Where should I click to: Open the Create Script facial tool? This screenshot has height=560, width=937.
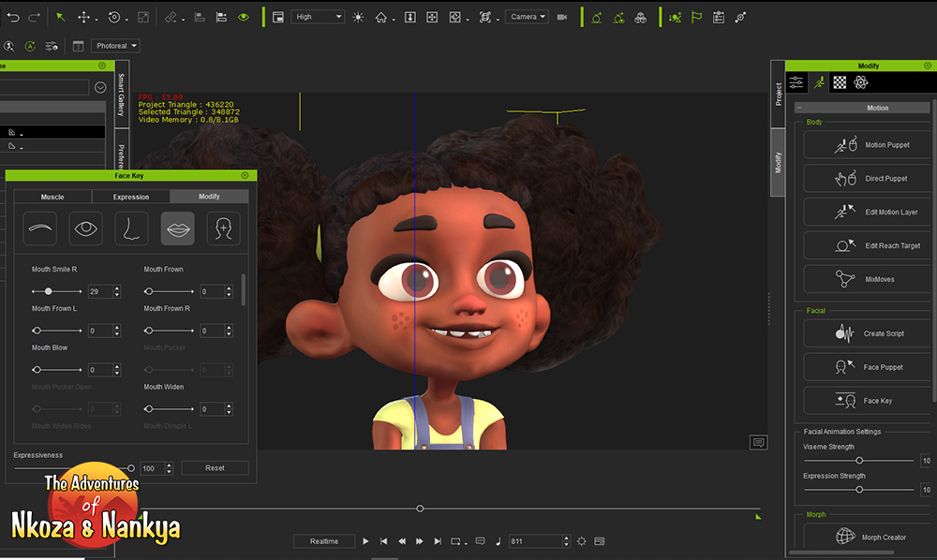pos(863,333)
